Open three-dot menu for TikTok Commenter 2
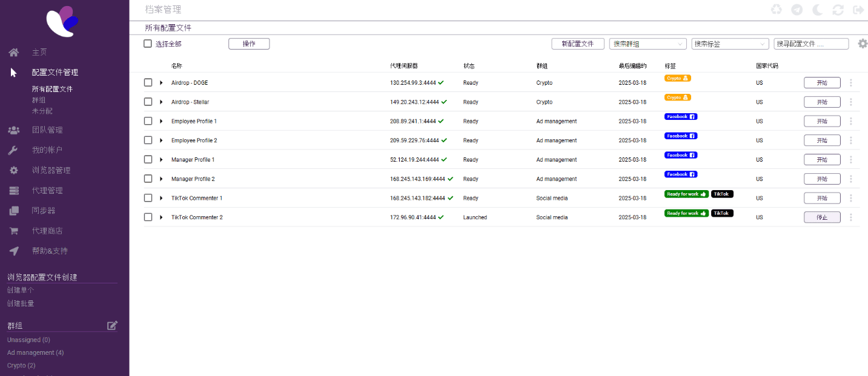This screenshot has width=868, height=376. click(x=851, y=217)
